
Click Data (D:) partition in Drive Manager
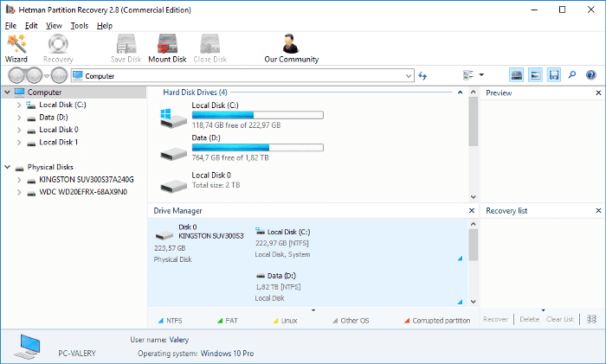click(x=275, y=276)
